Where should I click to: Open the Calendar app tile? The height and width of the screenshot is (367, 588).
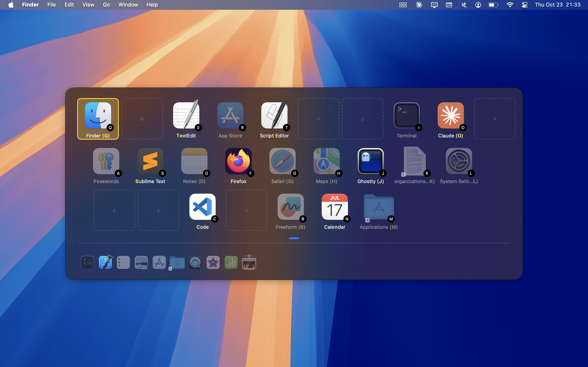335,207
